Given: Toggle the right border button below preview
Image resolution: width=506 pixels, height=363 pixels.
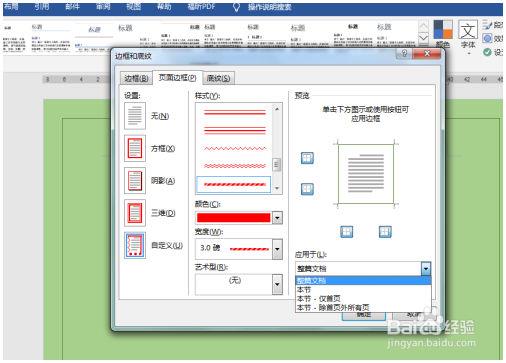Looking at the screenshot, I should coord(385,232).
